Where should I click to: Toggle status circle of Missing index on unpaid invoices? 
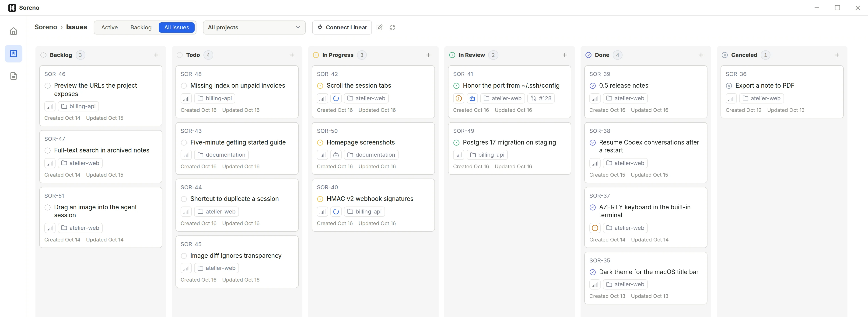184,86
